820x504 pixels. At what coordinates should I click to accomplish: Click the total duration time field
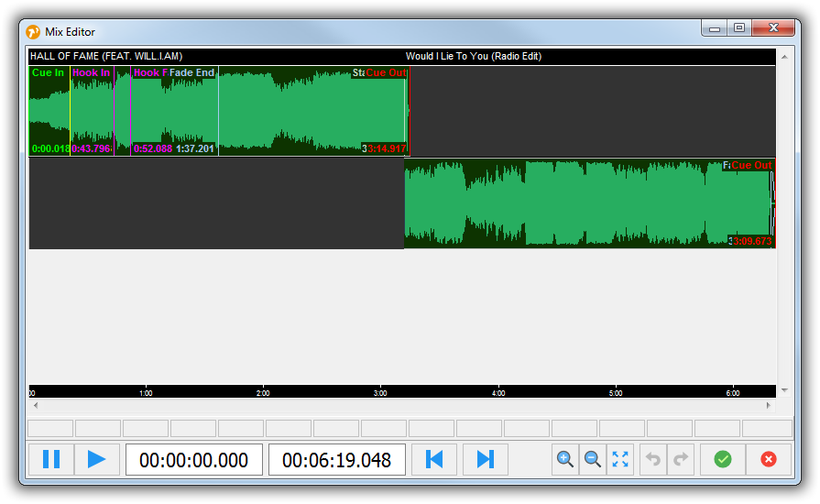[x=336, y=460]
